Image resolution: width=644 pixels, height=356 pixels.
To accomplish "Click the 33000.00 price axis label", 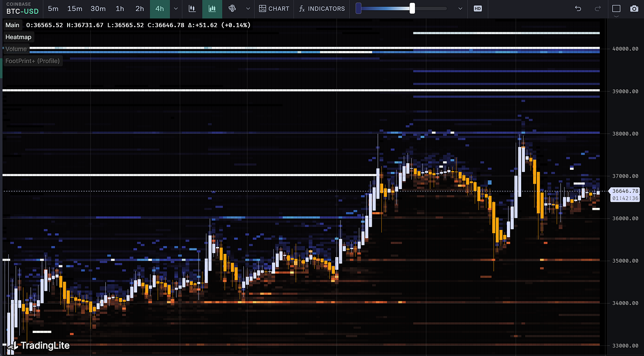I will point(625,346).
